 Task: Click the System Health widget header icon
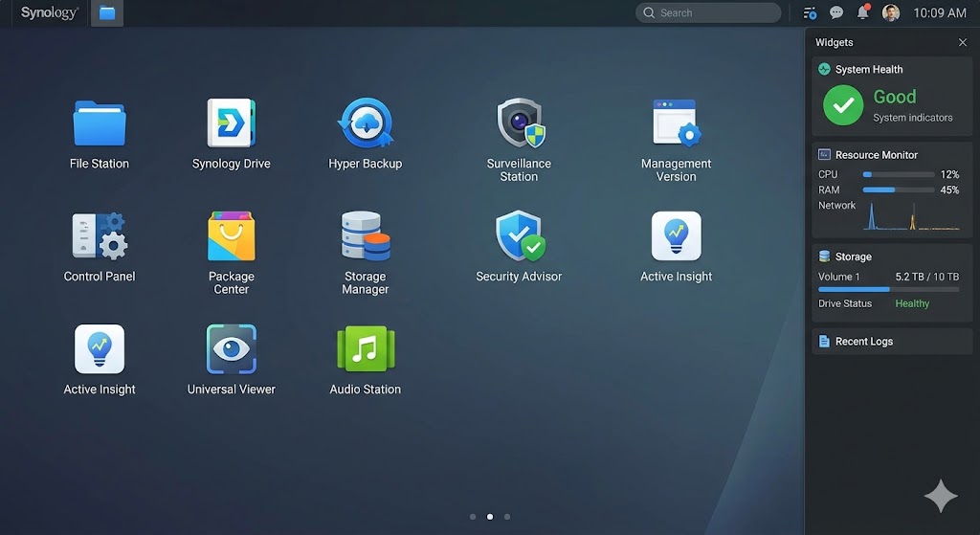[x=824, y=69]
